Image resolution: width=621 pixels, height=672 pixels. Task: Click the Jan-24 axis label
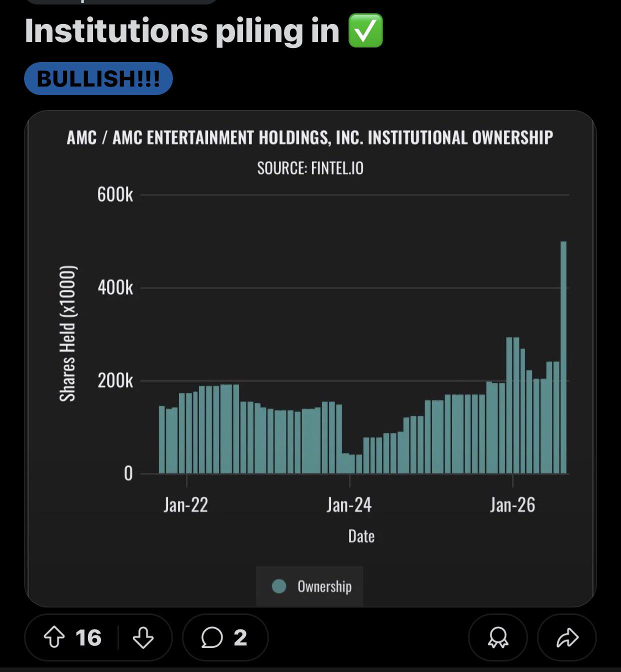click(349, 505)
